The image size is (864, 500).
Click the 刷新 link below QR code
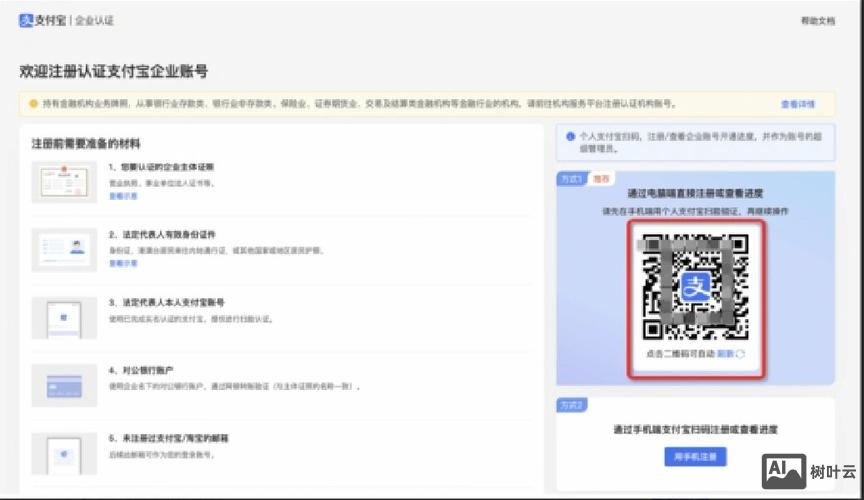pos(725,354)
